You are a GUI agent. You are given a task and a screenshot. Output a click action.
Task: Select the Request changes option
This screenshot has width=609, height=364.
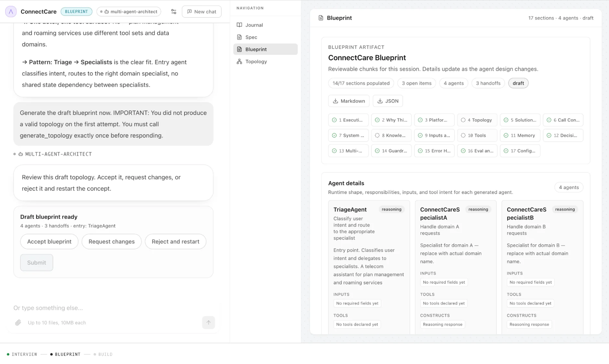(112, 242)
